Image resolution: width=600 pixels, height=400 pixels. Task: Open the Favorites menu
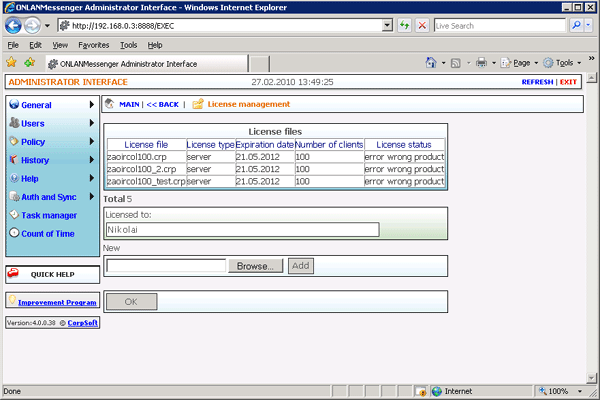94,45
